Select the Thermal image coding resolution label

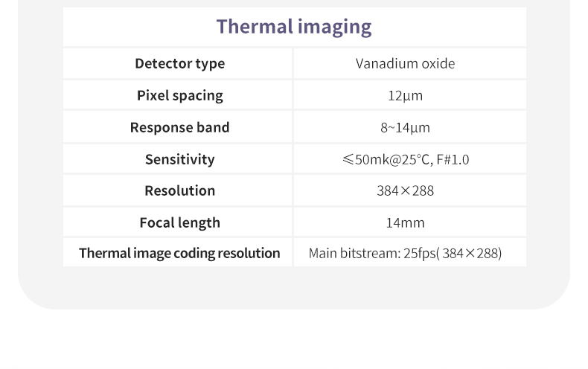tap(179, 253)
